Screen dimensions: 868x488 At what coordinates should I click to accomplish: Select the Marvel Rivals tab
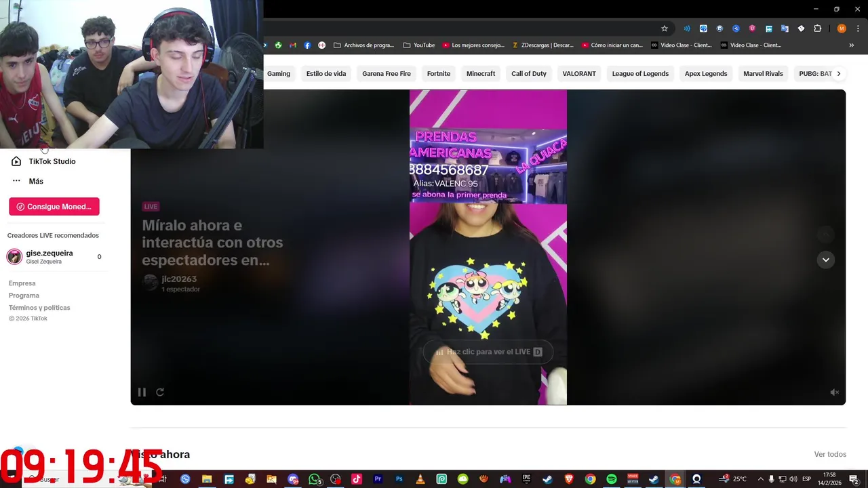763,74
